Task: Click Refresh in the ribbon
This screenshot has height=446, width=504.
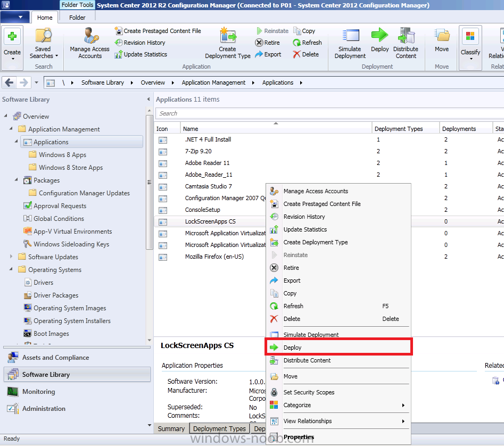Action: (307, 43)
